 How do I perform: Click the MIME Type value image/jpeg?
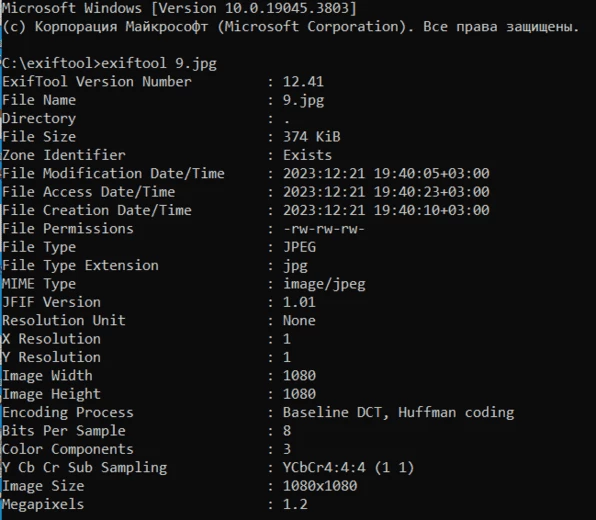coord(324,284)
